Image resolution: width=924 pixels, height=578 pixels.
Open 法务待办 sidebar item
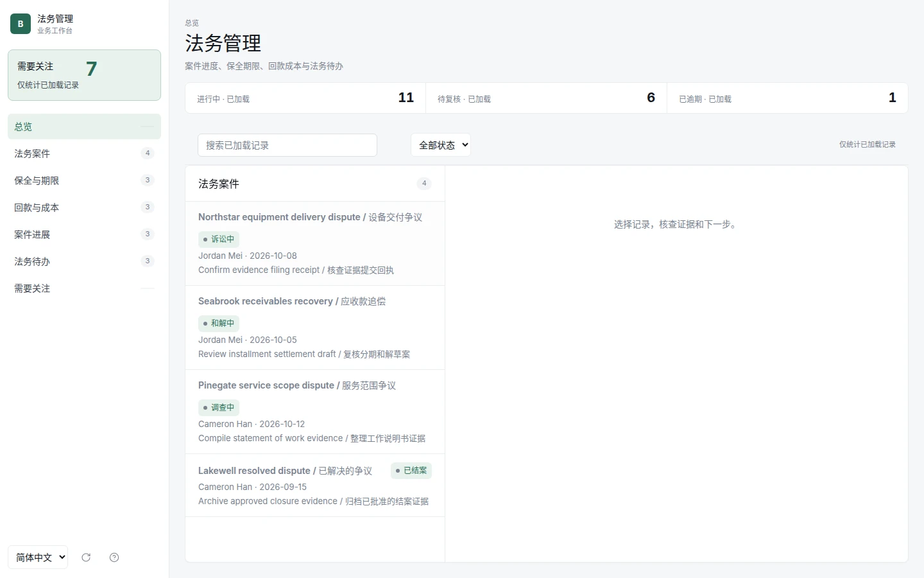coord(84,261)
